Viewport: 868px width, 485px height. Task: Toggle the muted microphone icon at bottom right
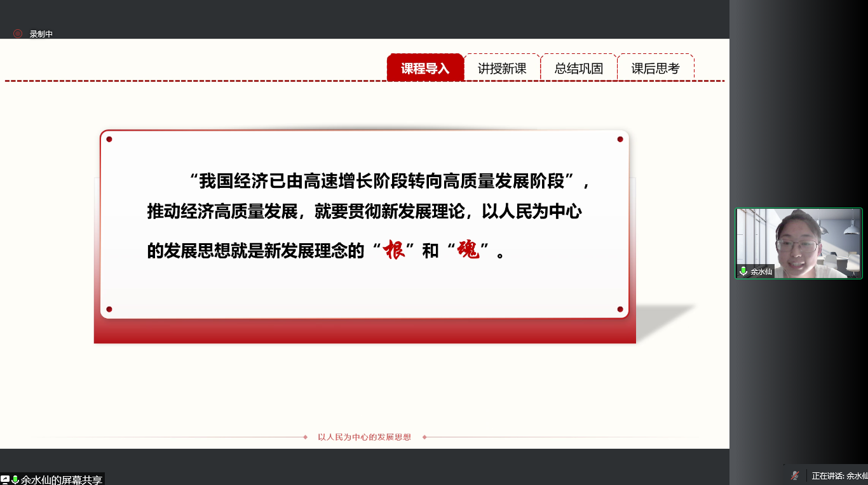coord(795,475)
